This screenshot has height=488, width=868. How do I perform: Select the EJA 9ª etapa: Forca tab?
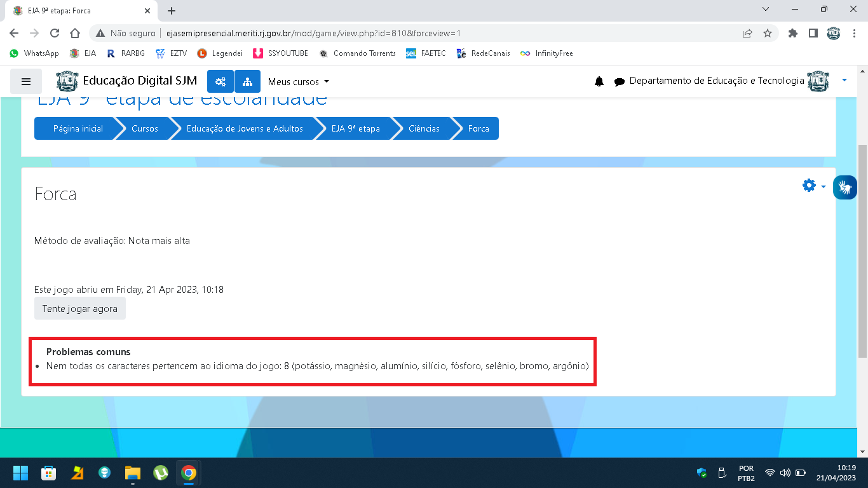[x=83, y=11]
